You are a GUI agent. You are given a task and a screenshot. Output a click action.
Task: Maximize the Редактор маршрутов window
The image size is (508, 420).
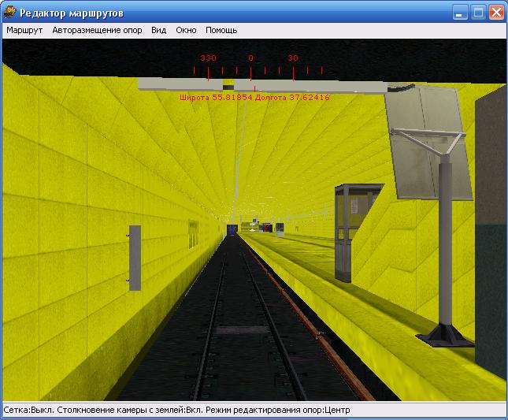coord(478,13)
